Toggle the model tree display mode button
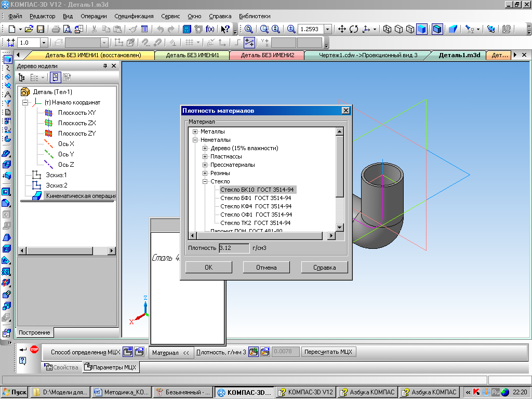532x399 pixels. pyautogui.click(x=55, y=78)
